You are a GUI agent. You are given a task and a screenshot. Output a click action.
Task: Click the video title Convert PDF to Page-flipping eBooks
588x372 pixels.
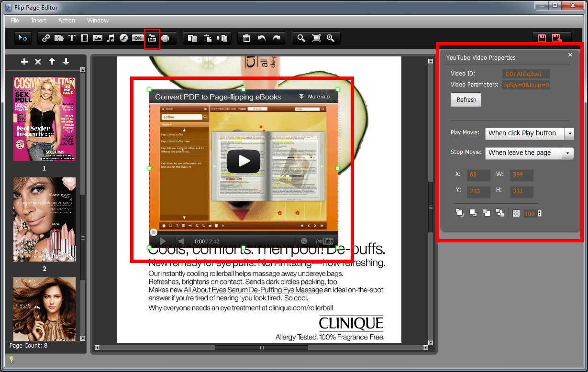(x=218, y=97)
